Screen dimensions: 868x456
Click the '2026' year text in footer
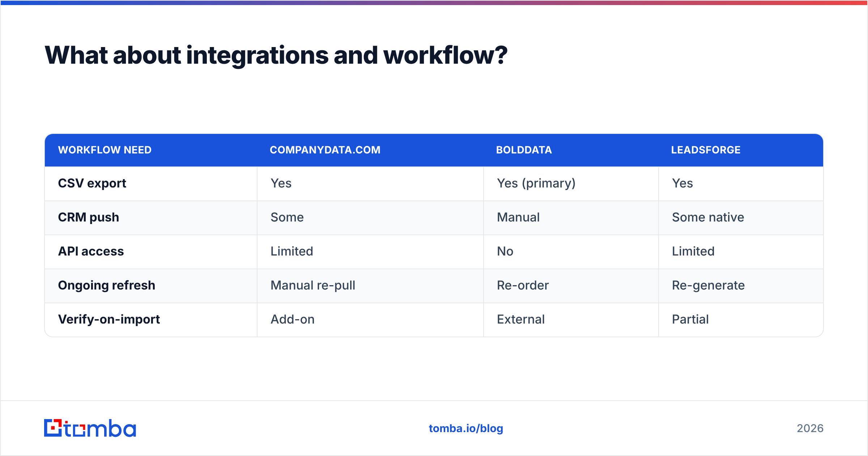810,428
